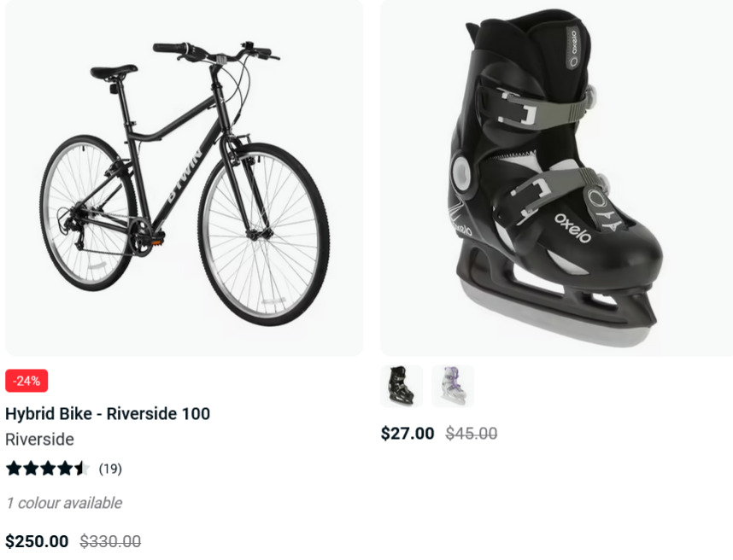Click the crossed-out $45.00 skate price
Screen dimensions: 733x560
[472, 434]
